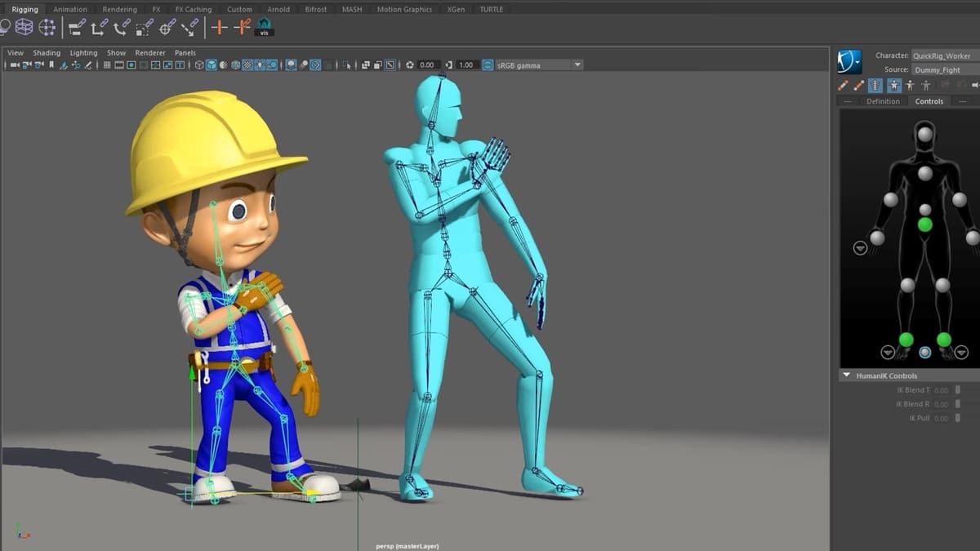980x551 pixels.
Task: Select the green foot effector on left side
Action: click(906, 340)
